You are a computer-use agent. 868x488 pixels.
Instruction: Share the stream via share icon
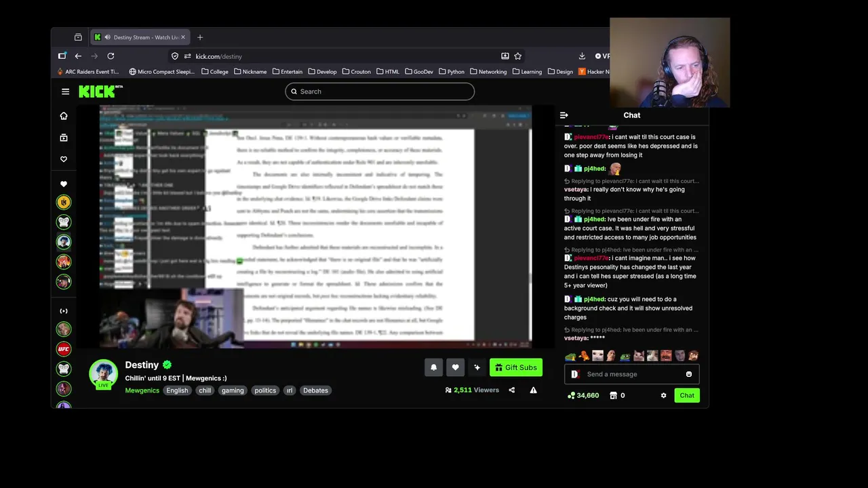(511, 390)
